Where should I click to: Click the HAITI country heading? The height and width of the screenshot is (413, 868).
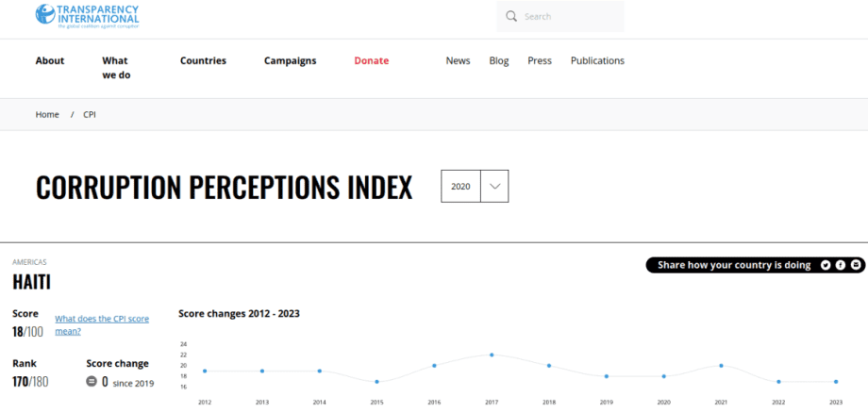point(31,283)
